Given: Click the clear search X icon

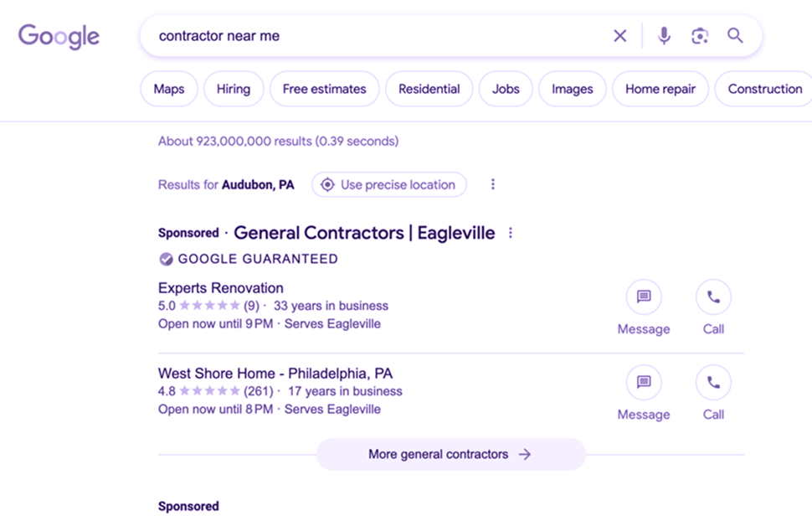Looking at the screenshot, I should [x=619, y=36].
